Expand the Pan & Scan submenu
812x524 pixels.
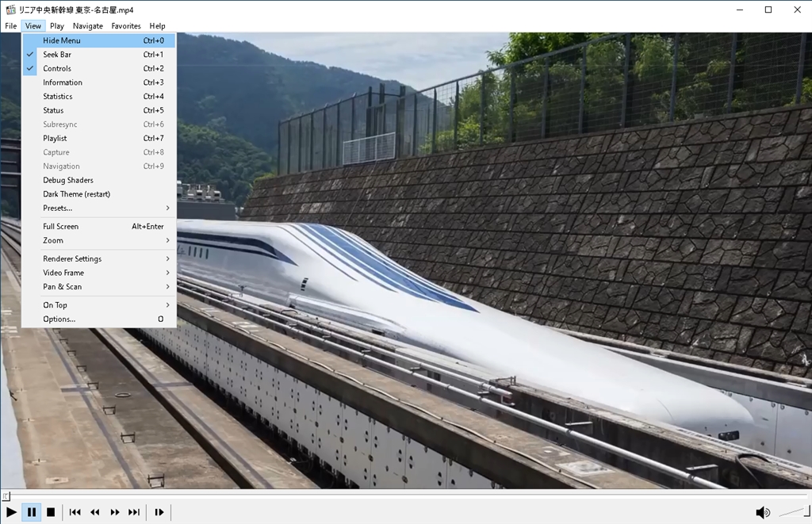pyautogui.click(x=99, y=286)
